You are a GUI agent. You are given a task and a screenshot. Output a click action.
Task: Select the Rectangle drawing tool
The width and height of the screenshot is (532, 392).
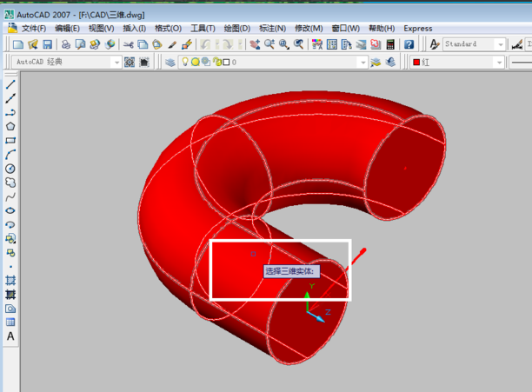[10, 141]
